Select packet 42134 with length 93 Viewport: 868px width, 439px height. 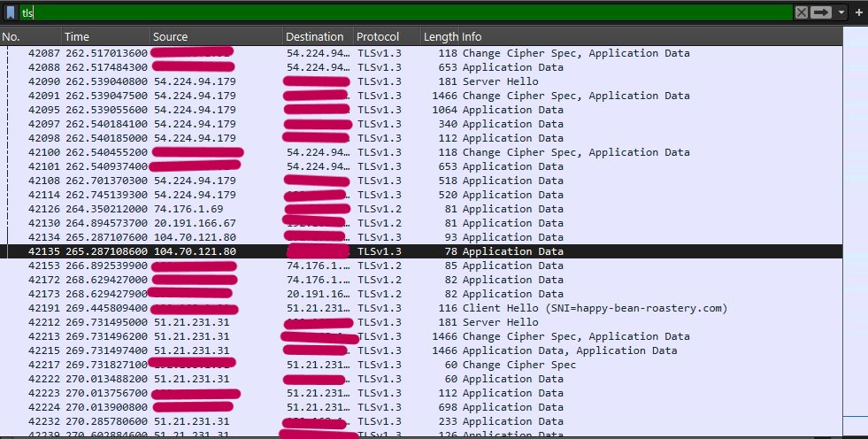(x=421, y=237)
